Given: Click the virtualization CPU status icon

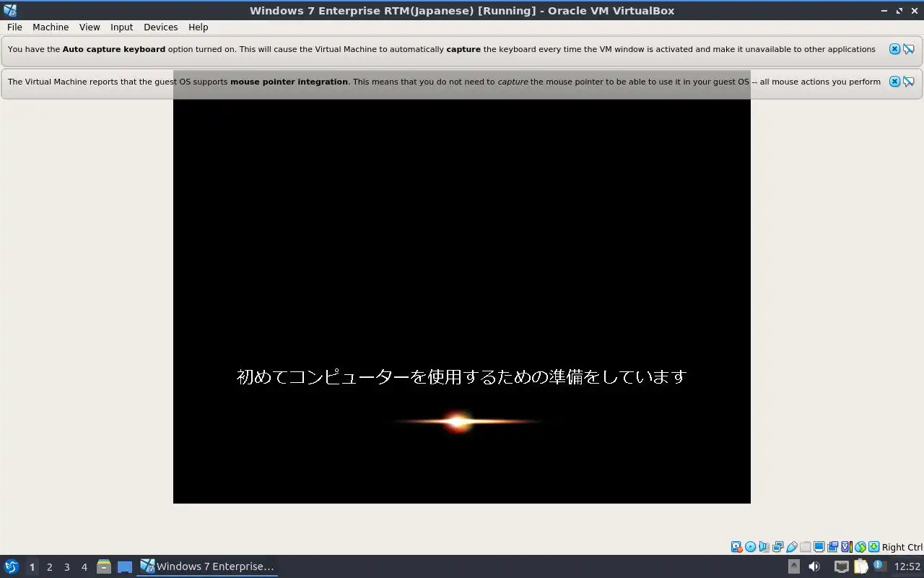Looking at the screenshot, I should coord(847,547).
